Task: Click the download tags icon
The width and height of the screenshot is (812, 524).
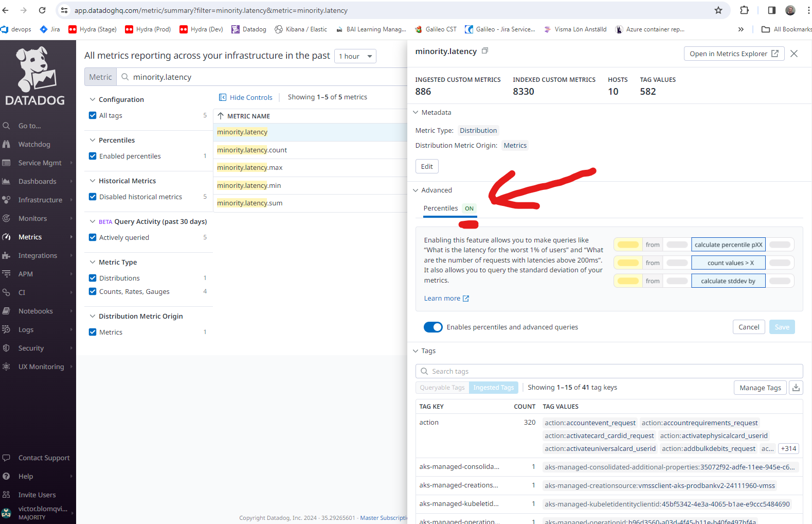Action: [796, 388]
